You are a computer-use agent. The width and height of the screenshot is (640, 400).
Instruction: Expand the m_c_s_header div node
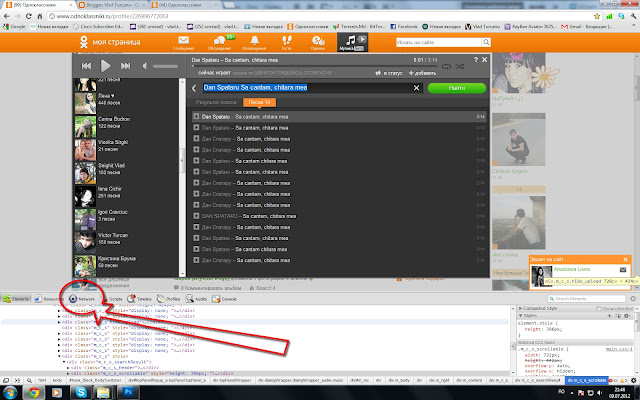click(x=68, y=367)
